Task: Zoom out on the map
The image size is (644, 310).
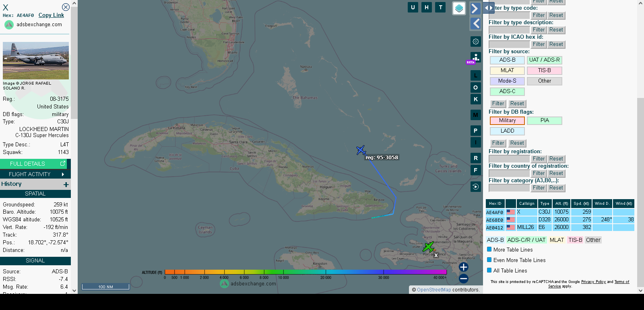Action: click(464, 278)
